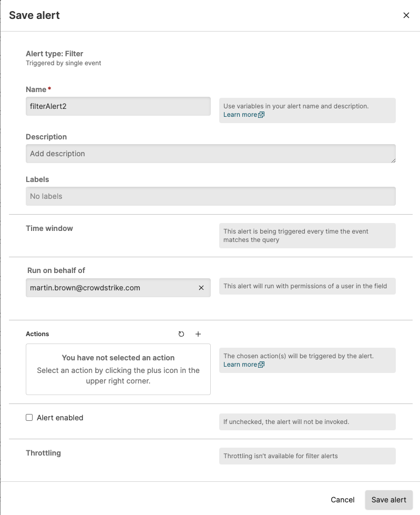Click the Time window info message
This screenshot has height=515, width=420.
coord(307,236)
